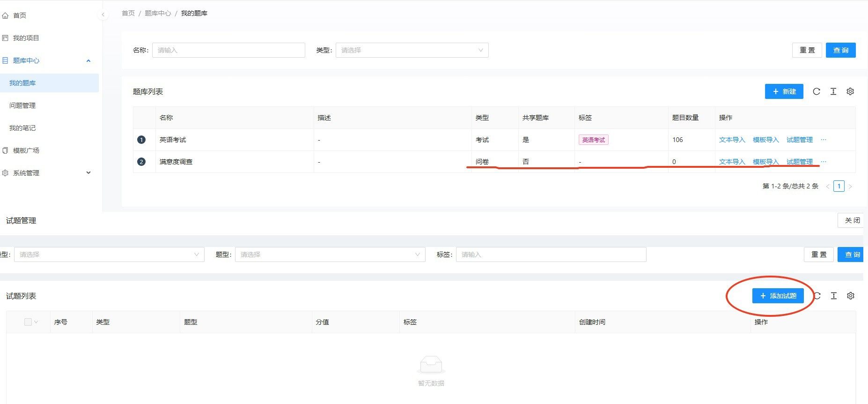Open the 题型 select dropdown
The width and height of the screenshot is (868, 404).
point(330,254)
